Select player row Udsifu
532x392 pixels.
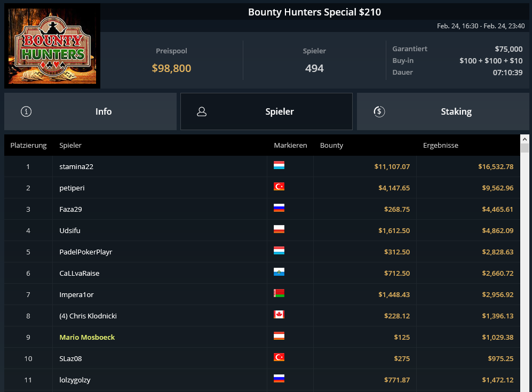coord(262,230)
